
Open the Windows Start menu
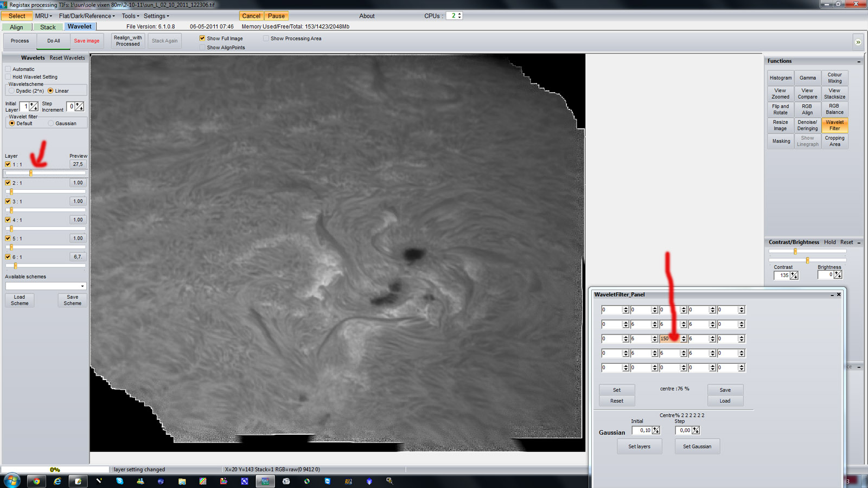12,480
